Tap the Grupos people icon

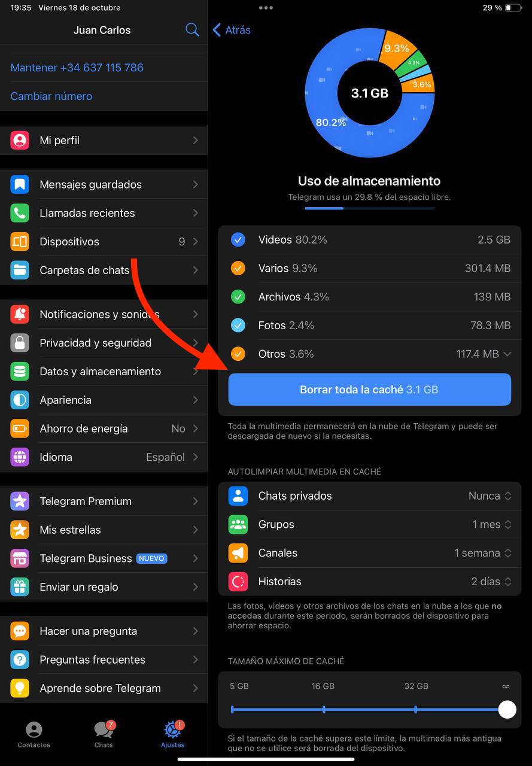(238, 524)
